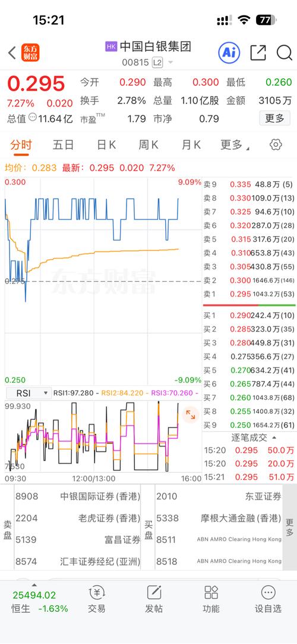
Task: Tap the RSI3:70.260 value
Action: point(172,393)
